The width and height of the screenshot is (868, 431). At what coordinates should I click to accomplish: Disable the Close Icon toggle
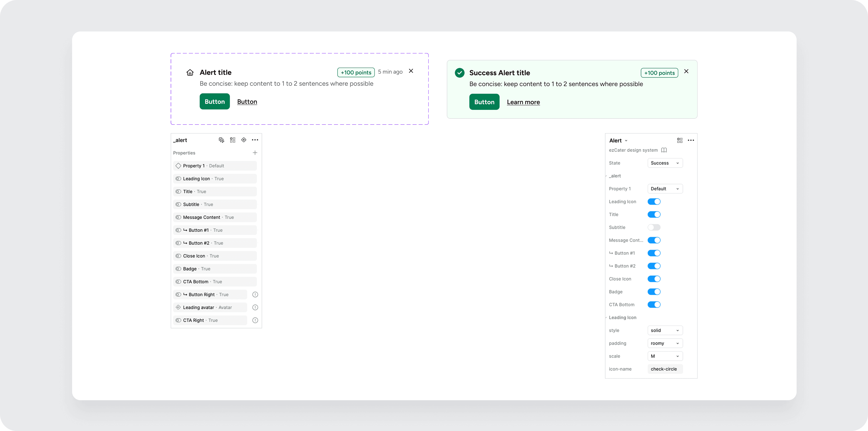click(654, 279)
